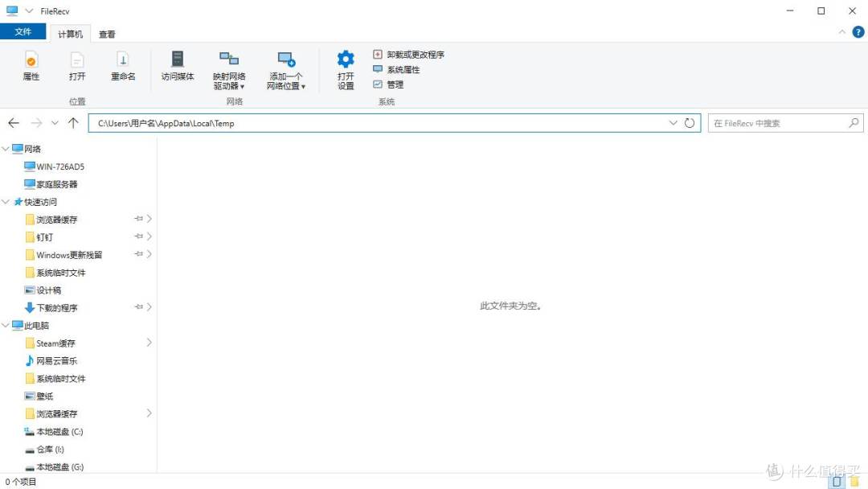Collapse the ribbon with the chevron
Image resolution: width=868 pixels, height=489 pixels.
pyautogui.click(x=842, y=32)
